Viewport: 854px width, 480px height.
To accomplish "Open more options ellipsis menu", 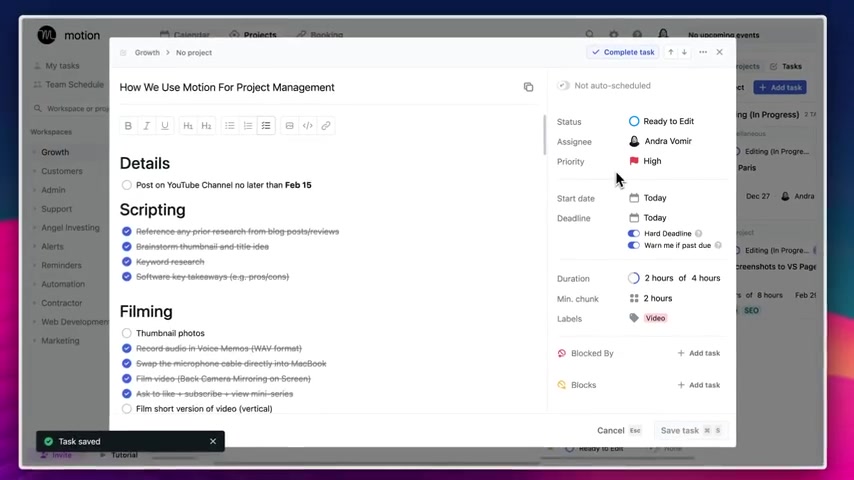I will pyautogui.click(x=703, y=52).
